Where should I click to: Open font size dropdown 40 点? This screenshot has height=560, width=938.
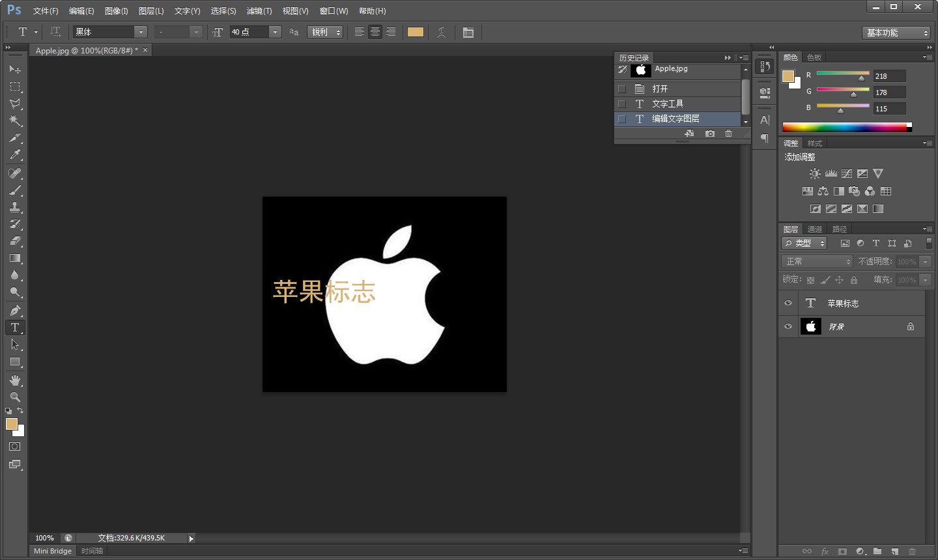click(x=275, y=32)
